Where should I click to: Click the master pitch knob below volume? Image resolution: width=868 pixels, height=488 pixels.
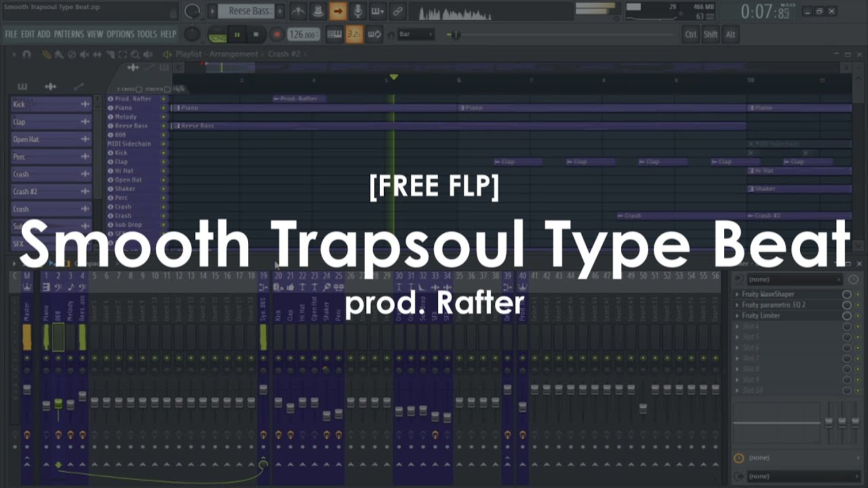[x=193, y=34]
